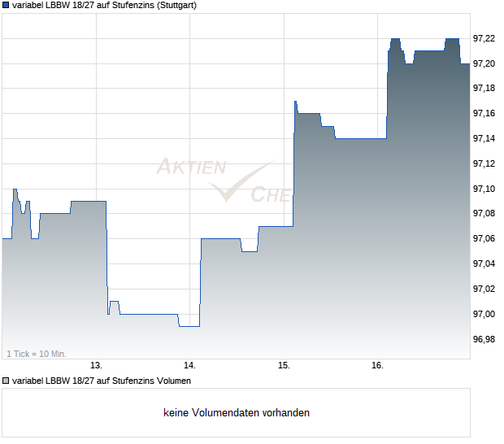The image size is (504, 444).
Task: Select the '15.' date axis label
Action: [284, 366]
